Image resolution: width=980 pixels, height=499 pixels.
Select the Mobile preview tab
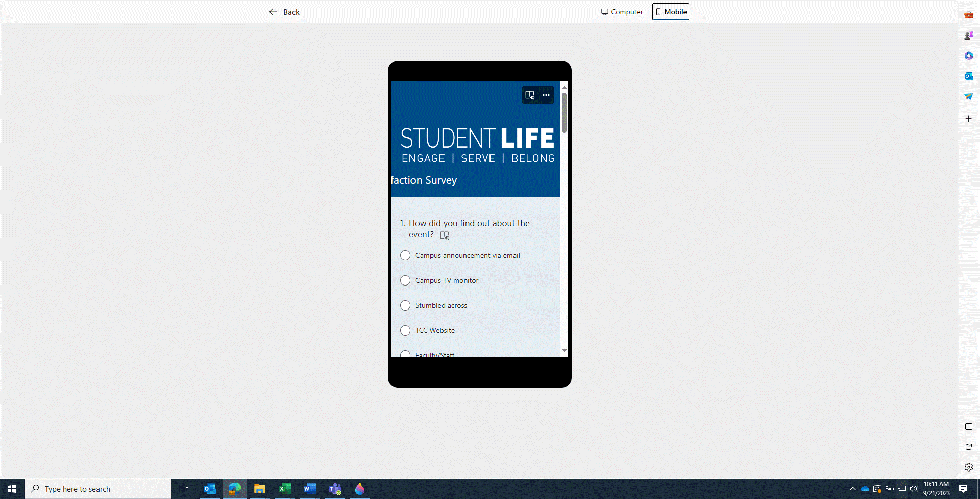tap(671, 12)
